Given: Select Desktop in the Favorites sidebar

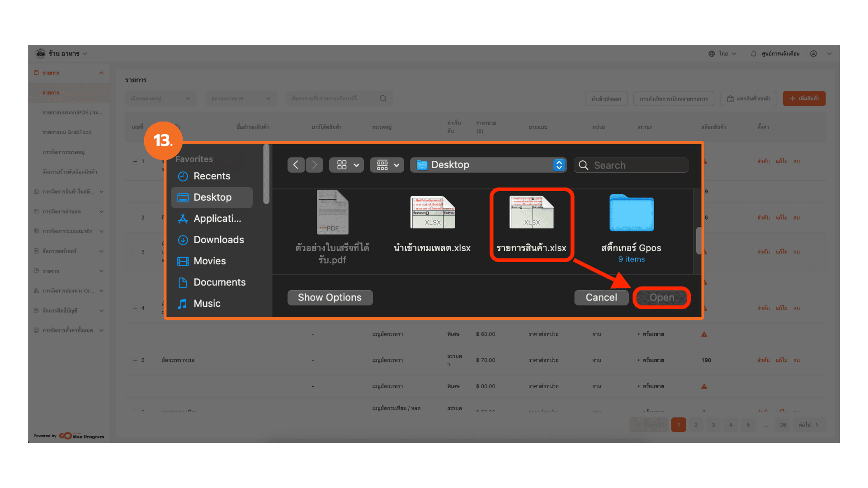Looking at the screenshot, I should (x=212, y=197).
